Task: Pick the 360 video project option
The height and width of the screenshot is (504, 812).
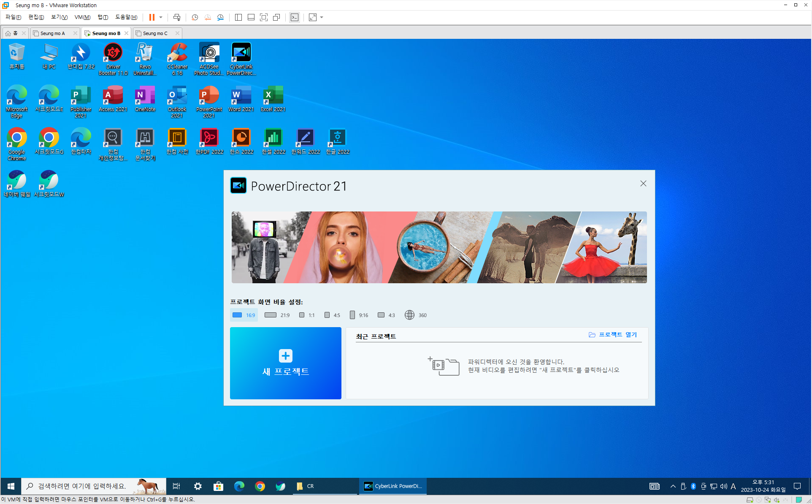Action: point(416,315)
